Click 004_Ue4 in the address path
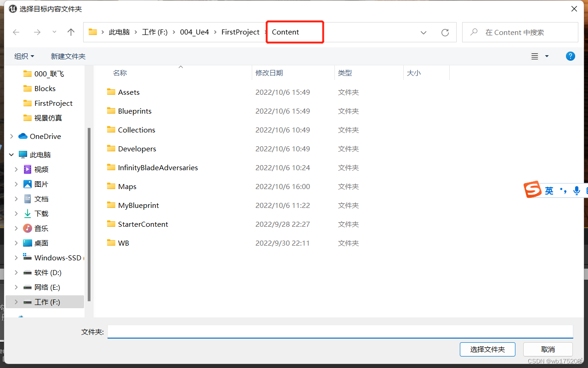 (194, 32)
